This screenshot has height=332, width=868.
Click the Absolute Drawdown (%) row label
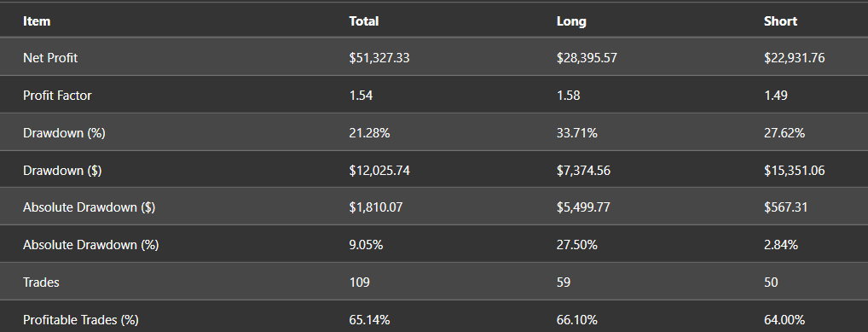[90, 244]
